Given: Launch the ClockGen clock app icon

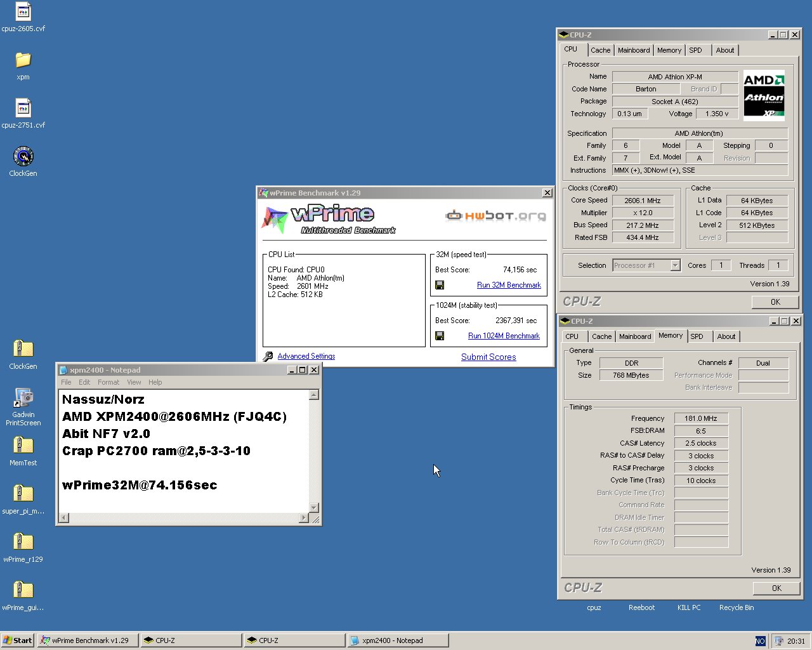Looking at the screenshot, I should (23, 156).
